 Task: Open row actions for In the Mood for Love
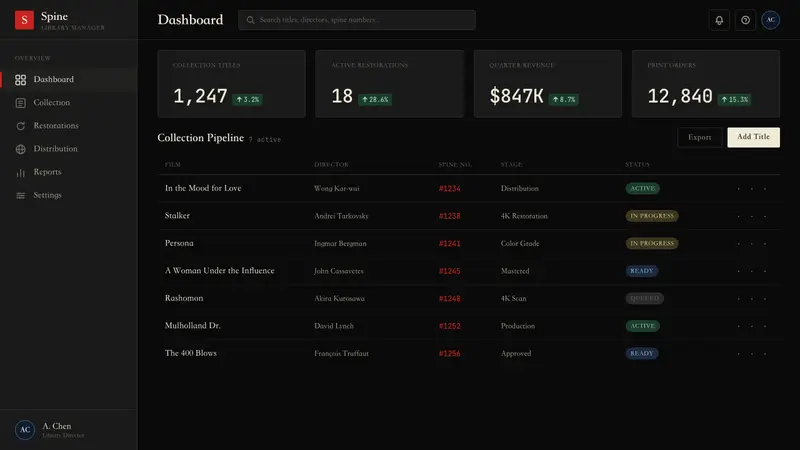[752, 189]
